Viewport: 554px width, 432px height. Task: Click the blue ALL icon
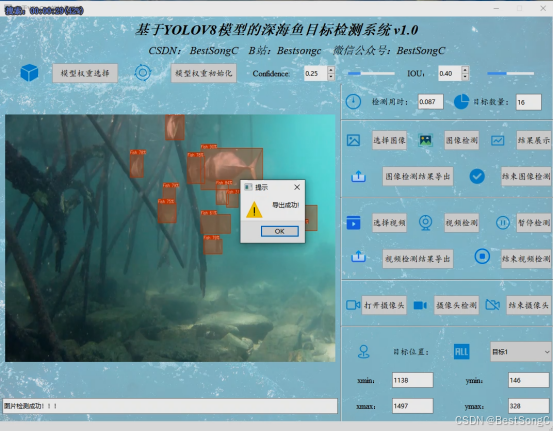tap(461, 351)
